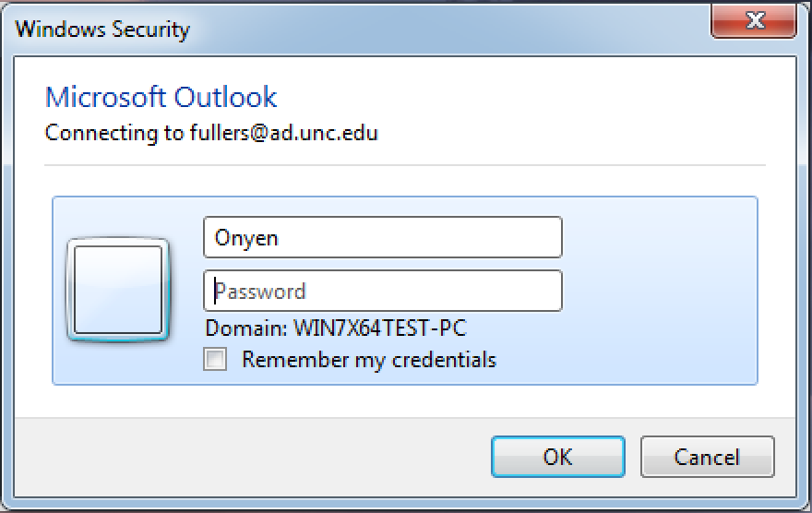Confirm login with the OK button

click(x=557, y=457)
